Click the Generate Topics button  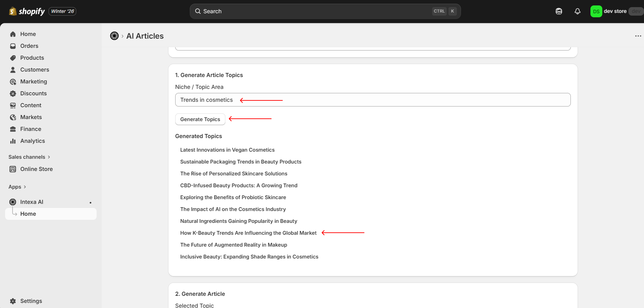coord(200,119)
